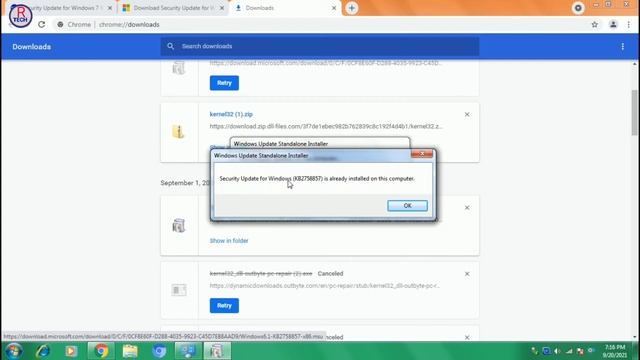The width and height of the screenshot is (640, 360).
Task: Remove the kernel32_dll-outbyte-pc-repair entry
Action: coord(467,274)
